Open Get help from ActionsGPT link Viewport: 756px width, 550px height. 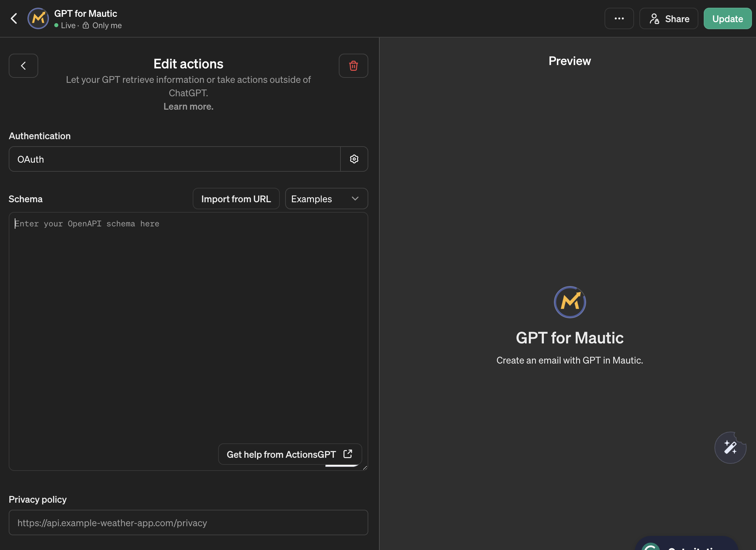(x=290, y=454)
